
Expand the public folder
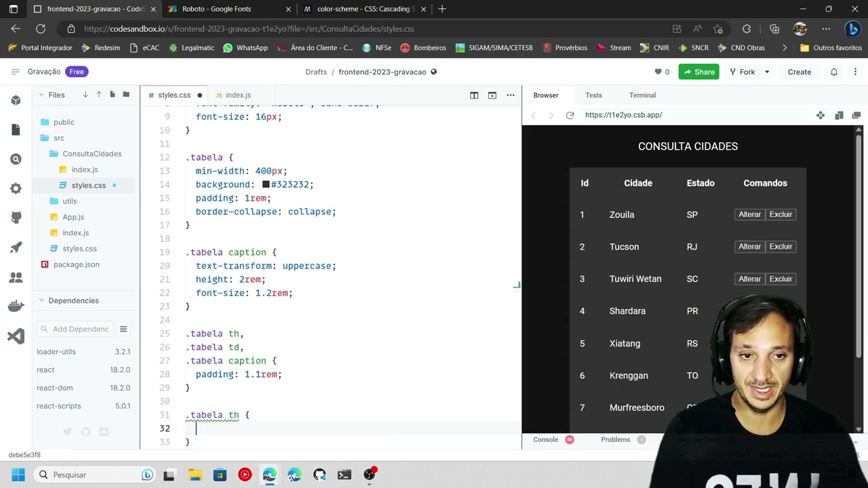point(64,122)
